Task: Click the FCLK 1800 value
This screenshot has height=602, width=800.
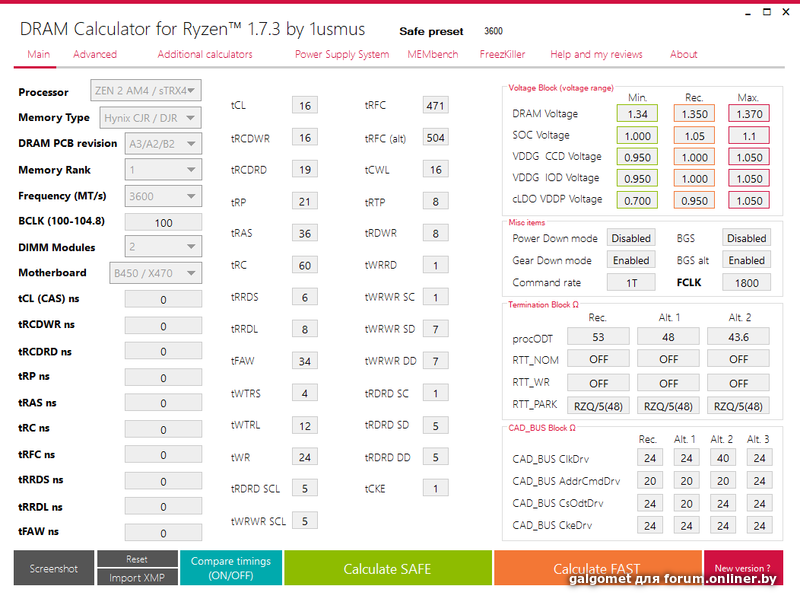Action: [x=746, y=283]
